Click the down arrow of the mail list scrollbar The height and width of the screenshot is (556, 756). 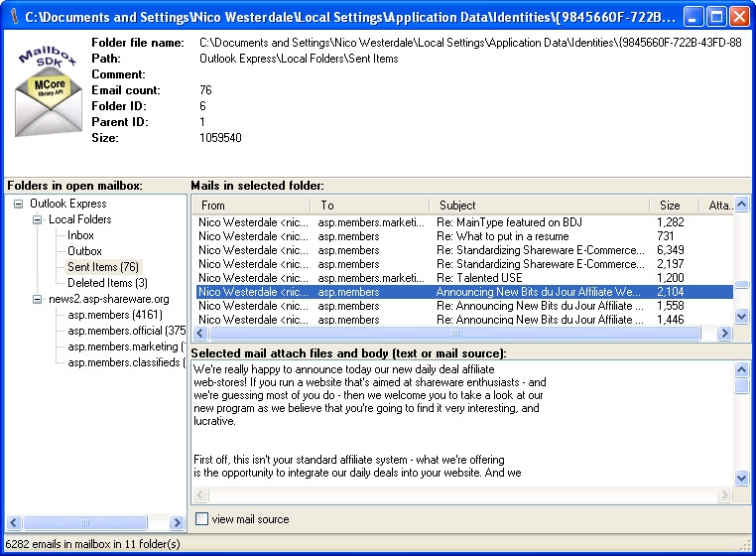(x=741, y=317)
